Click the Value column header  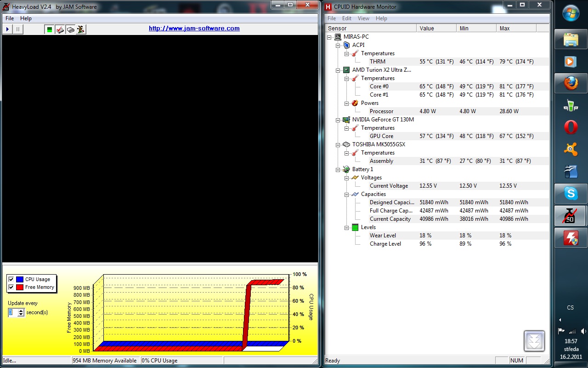[x=436, y=28]
